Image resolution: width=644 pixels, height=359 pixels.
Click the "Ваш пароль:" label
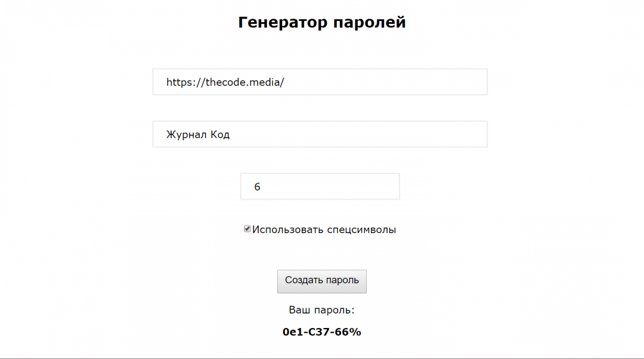tap(322, 310)
